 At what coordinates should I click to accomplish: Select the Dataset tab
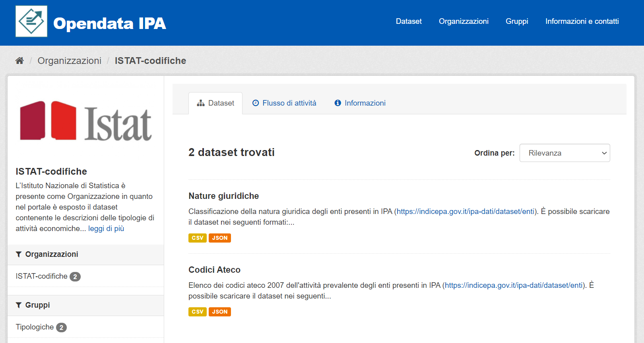[216, 103]
